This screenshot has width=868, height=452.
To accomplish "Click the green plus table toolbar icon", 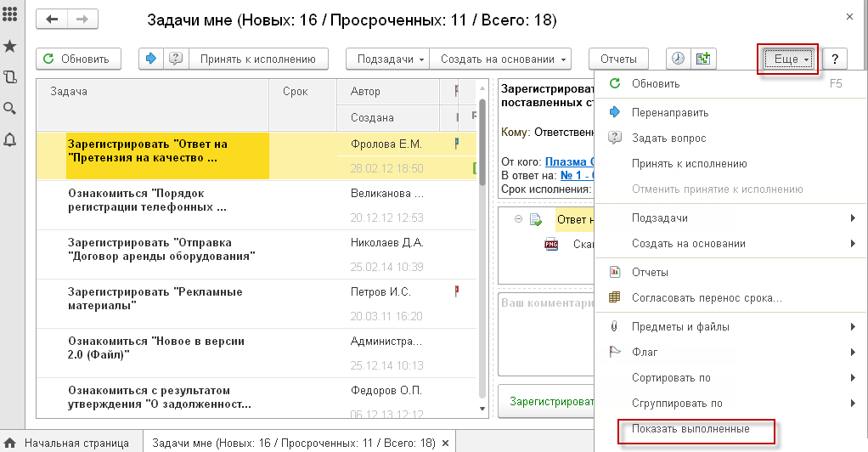I will point(703,59).
